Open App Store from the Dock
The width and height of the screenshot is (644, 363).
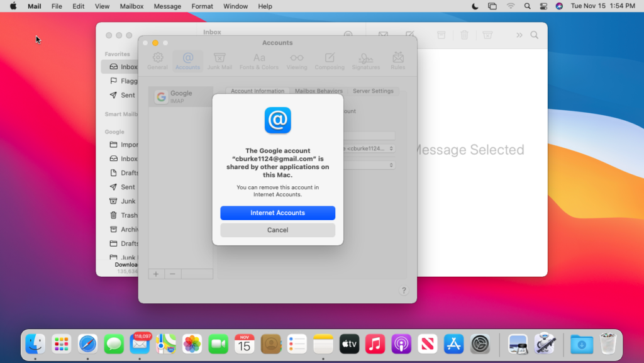pyautogui.click(x=453, y=344)
